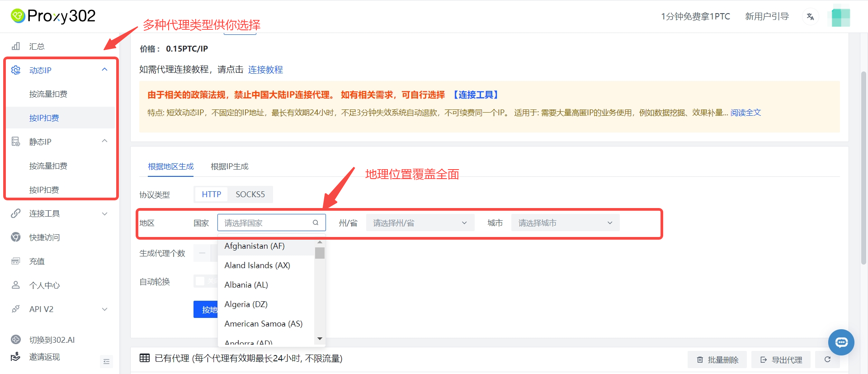
Task: Click 1分钟免费拿1PTC in header
Action: click(x=696, y=17)
